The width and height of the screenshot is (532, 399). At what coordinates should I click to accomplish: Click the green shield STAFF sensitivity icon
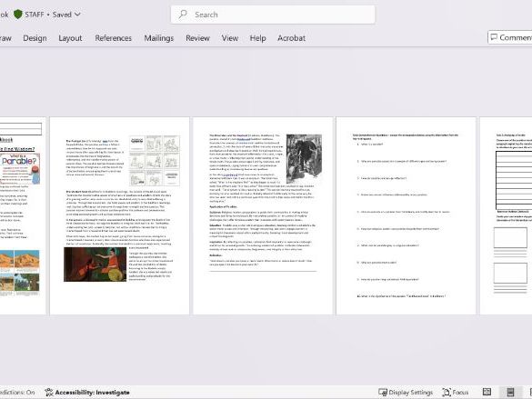(18, 15)
